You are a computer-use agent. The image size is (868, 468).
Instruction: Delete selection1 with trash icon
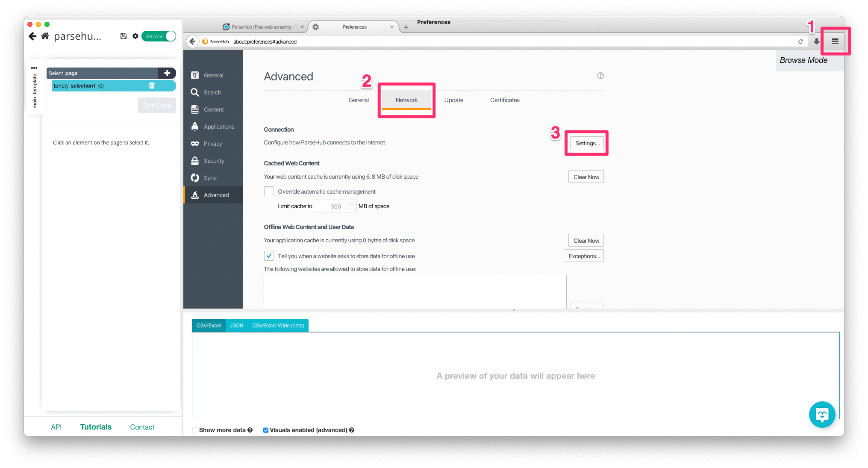click(x=152, y=85)
